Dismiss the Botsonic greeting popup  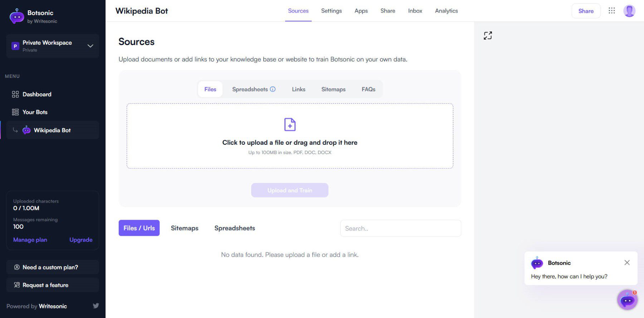click(x=627, y=263)
